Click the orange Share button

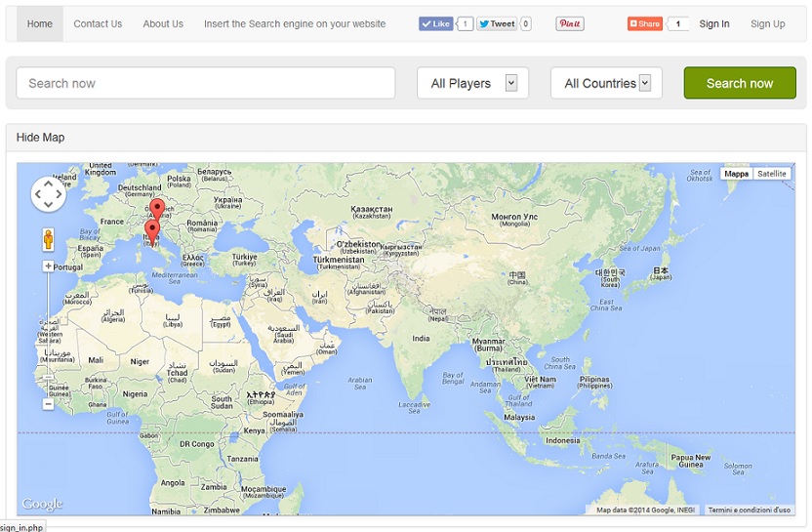click(645, 23)
